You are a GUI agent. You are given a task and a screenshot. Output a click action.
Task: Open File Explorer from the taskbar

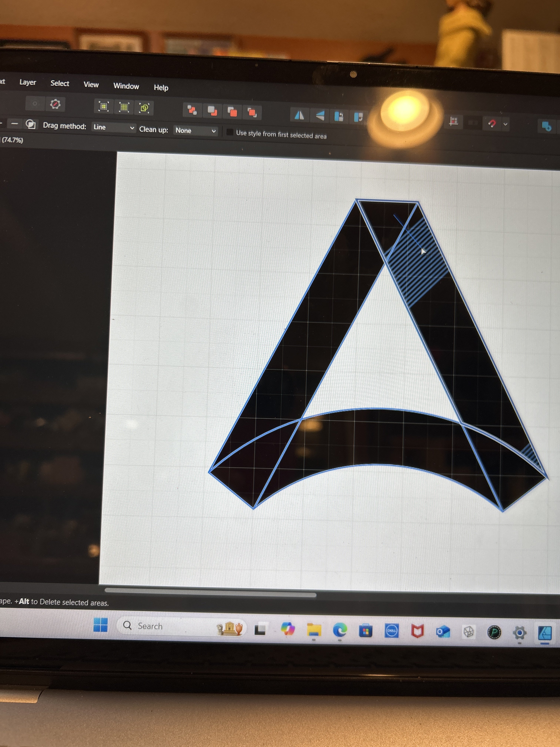coord(314,630)
